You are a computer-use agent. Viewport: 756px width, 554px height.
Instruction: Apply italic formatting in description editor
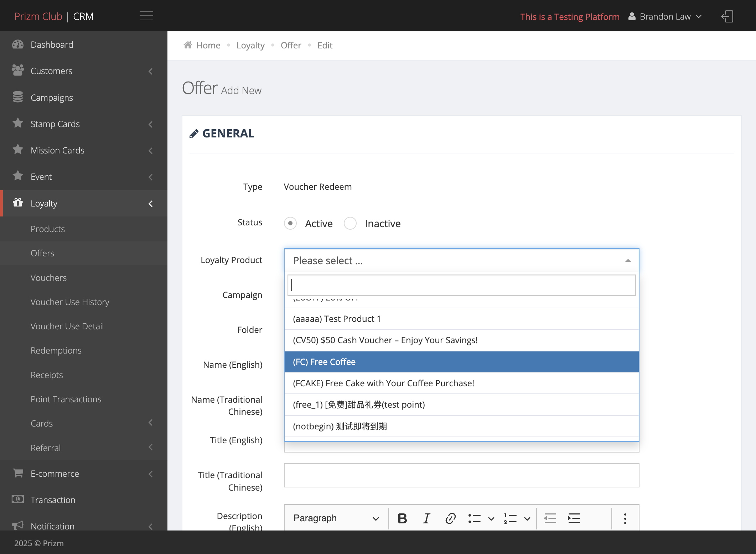point(426,518)
